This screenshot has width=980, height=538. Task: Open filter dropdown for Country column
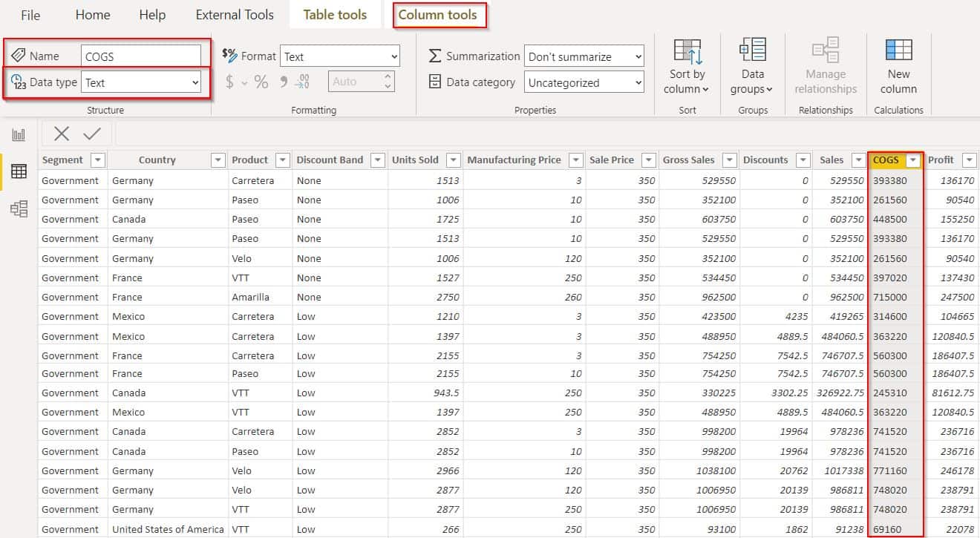point(218,160)
